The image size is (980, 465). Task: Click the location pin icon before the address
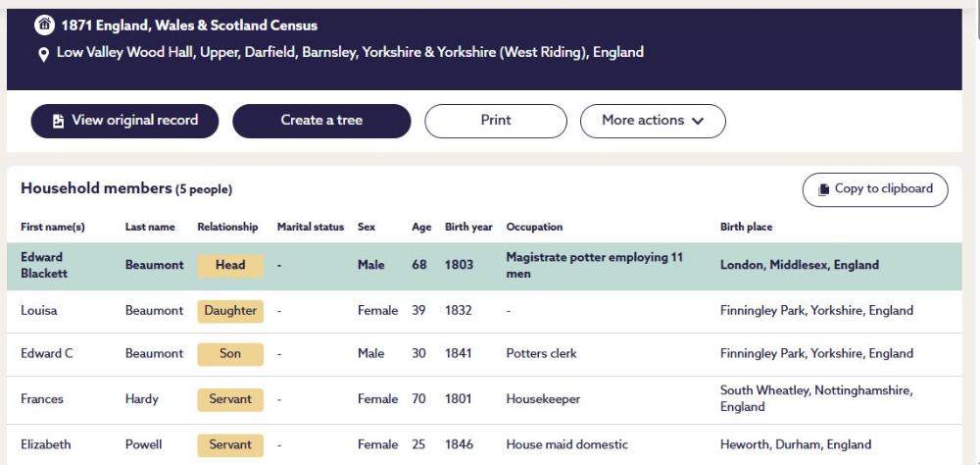[x=43, y=53]
